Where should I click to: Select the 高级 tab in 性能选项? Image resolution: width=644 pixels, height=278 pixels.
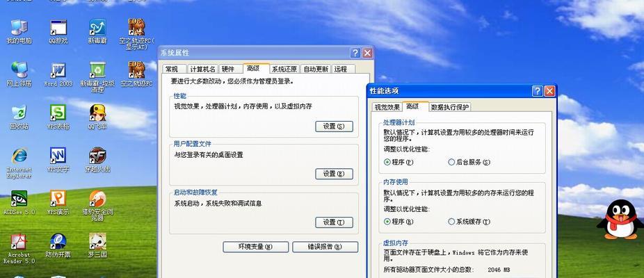415,106
